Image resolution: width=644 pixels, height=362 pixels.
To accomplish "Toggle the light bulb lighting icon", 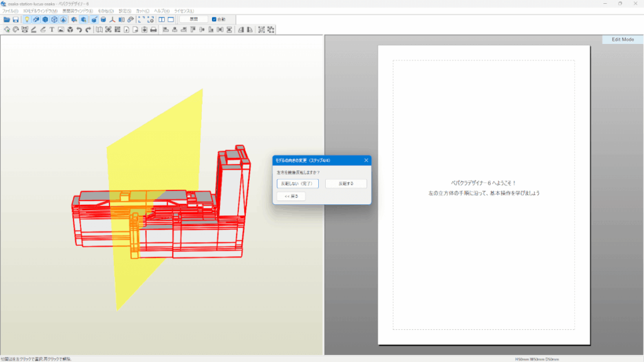I will pos(27,19).
